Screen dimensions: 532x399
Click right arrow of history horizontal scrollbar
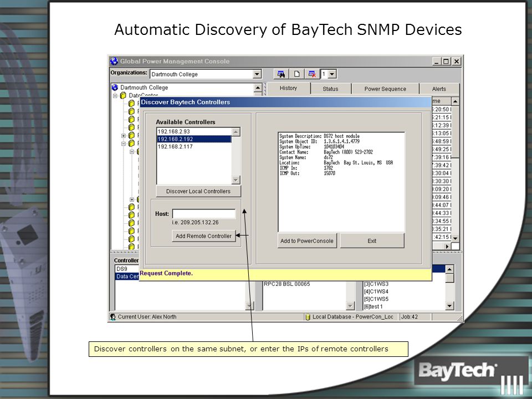pos(448,246)
